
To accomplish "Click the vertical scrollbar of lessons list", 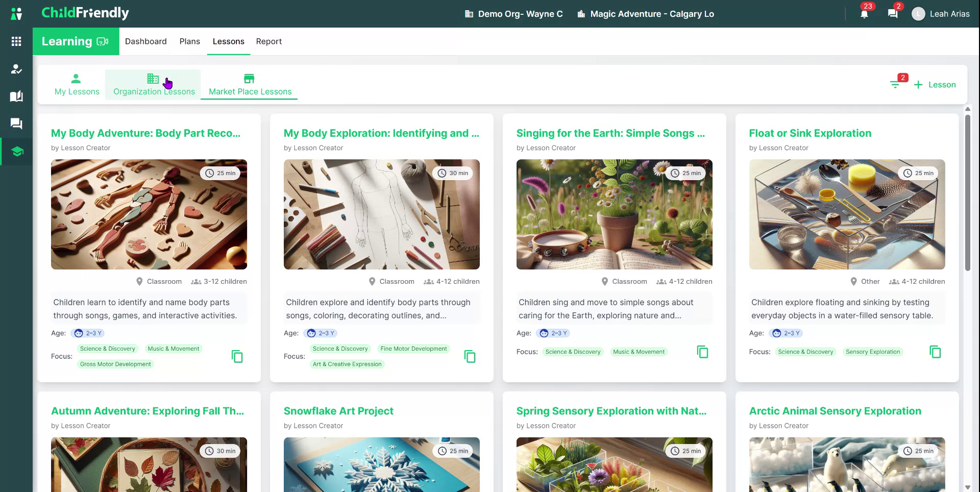I will point(967,193).
